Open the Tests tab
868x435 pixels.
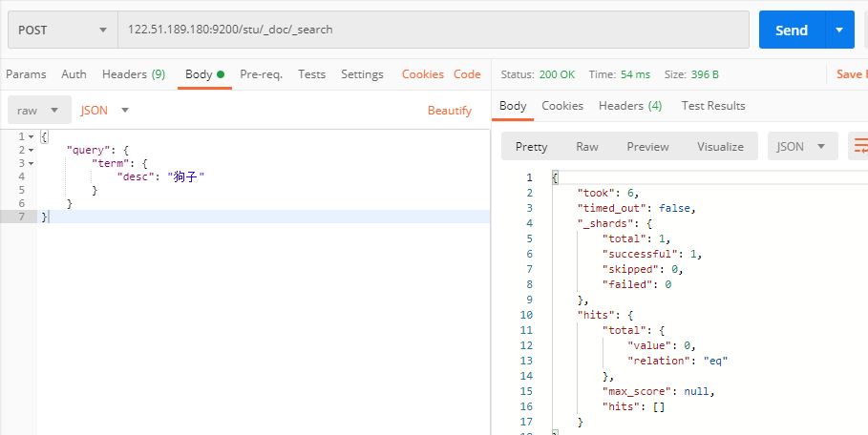point(311,74)
